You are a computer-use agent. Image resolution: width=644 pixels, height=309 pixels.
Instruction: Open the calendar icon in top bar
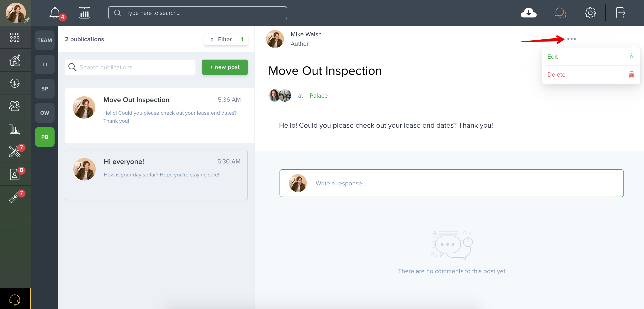pos(85,13)
